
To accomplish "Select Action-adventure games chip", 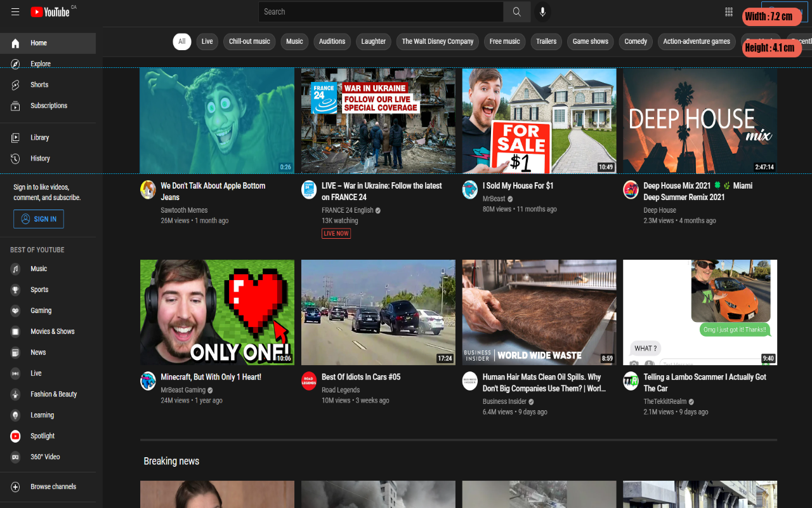I will [x=697, y=41].
